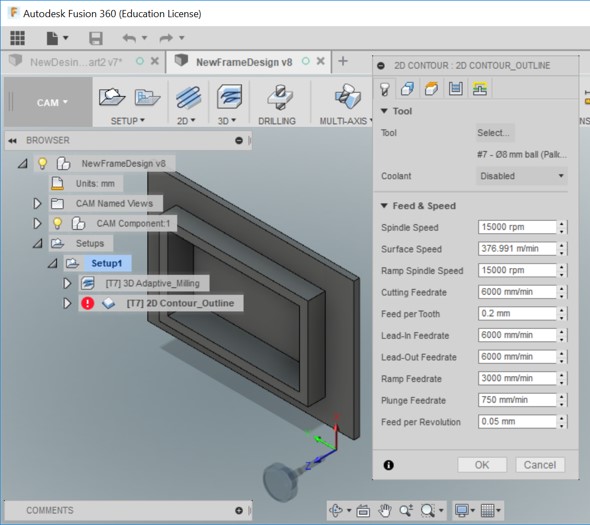Collapse the 2D Contour dialog with minus icon
The height and width of the screenshot is (525, 590).
click(381, 65)
